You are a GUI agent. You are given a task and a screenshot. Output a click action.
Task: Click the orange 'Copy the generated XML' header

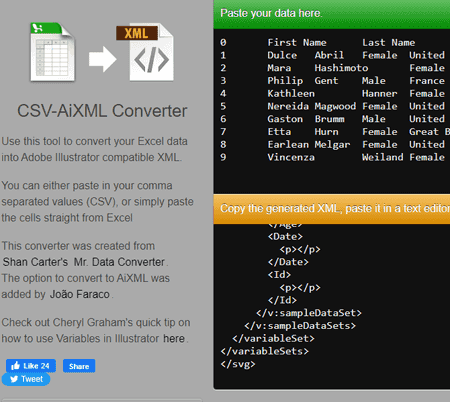332,209
